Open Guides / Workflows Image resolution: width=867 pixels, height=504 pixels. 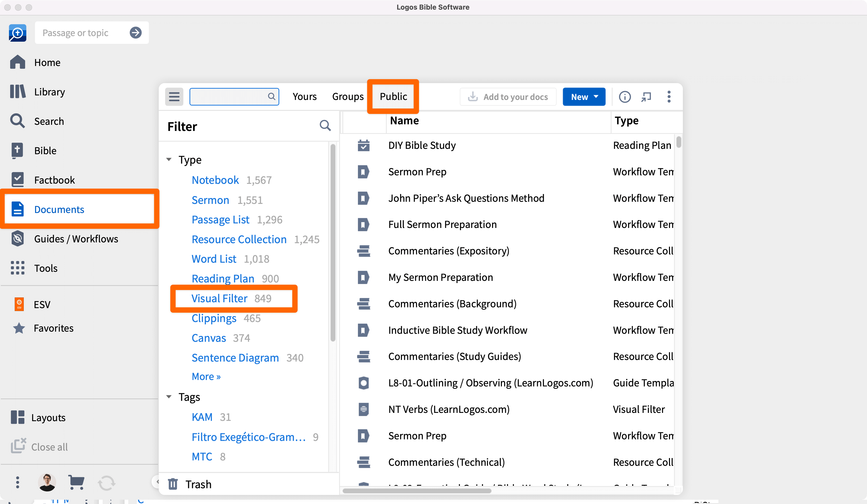coord(76,238)
